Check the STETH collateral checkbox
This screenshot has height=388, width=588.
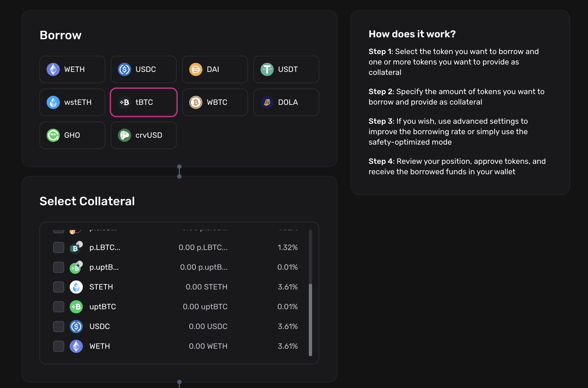pos(59,287)
